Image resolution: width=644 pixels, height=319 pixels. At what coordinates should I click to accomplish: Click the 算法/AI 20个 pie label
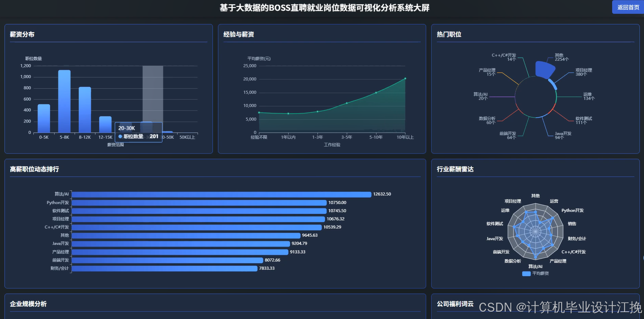[x=481, y=96]
